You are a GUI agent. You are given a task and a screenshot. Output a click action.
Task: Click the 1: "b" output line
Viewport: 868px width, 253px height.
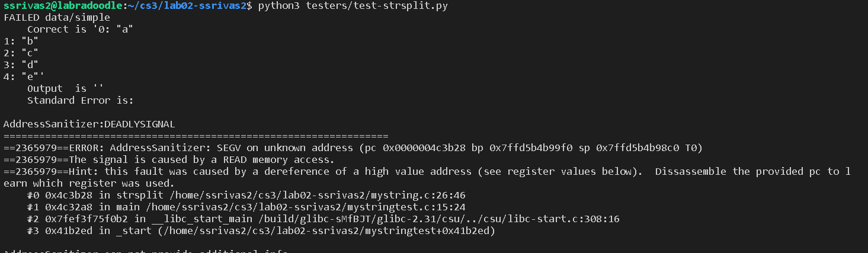21,41
